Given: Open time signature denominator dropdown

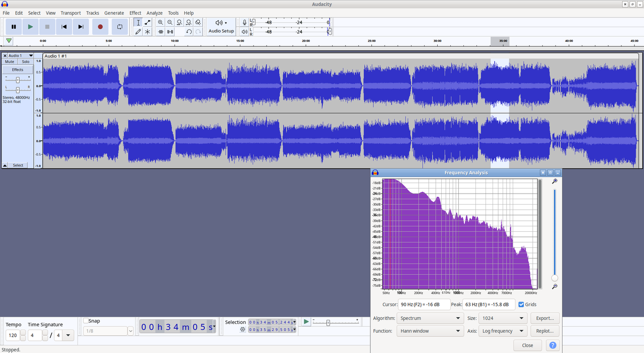Looking at the screenshot, I should [68, 335].
